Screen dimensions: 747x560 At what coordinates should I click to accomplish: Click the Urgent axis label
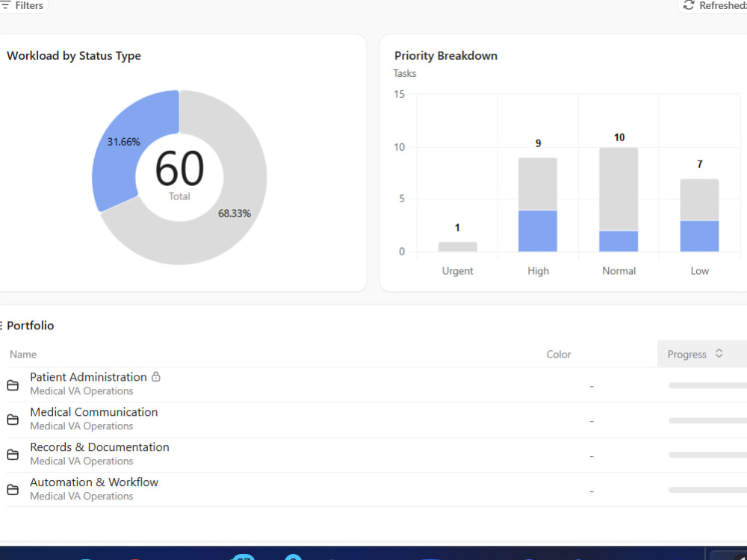(457, 271)
